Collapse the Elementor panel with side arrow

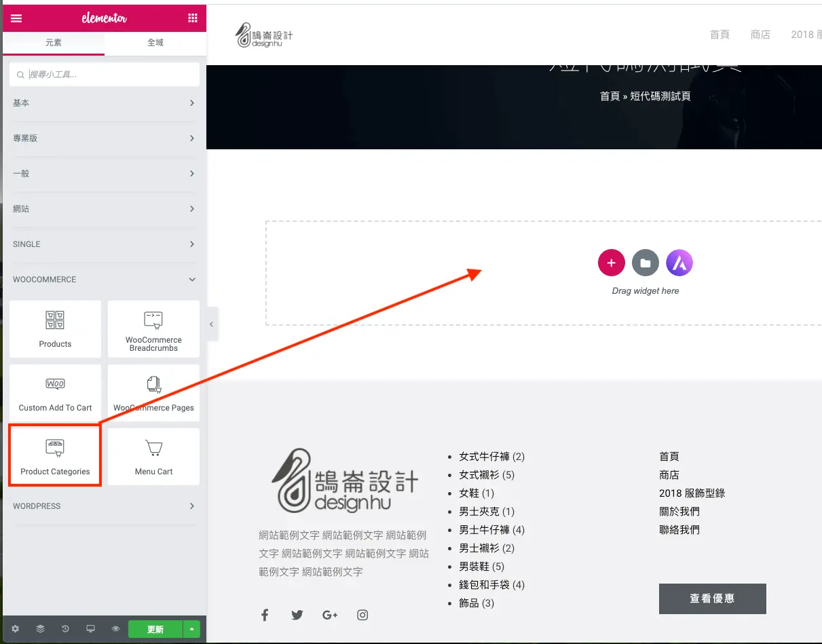(x=211, y=324)
